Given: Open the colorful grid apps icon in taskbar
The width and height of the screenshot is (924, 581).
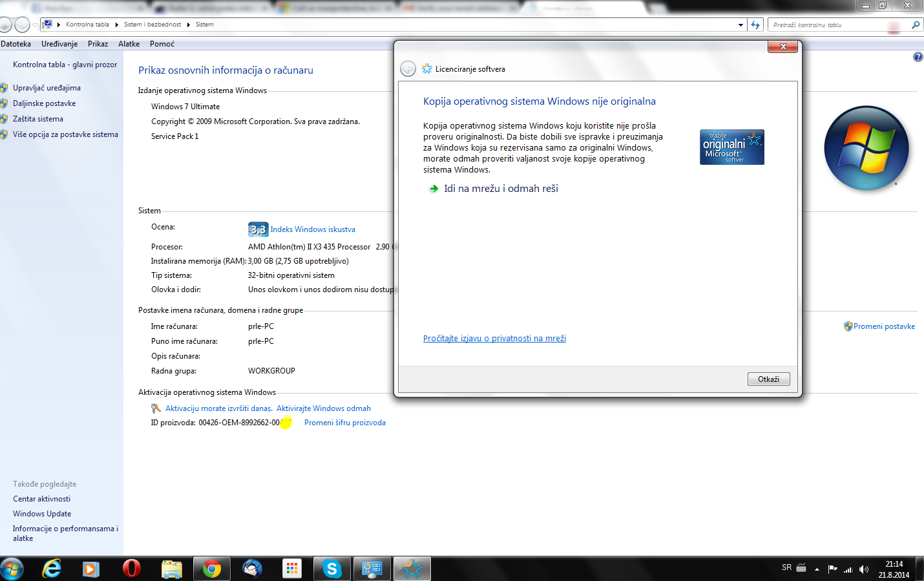Looking at the screenshot, I should coord(292,569).
